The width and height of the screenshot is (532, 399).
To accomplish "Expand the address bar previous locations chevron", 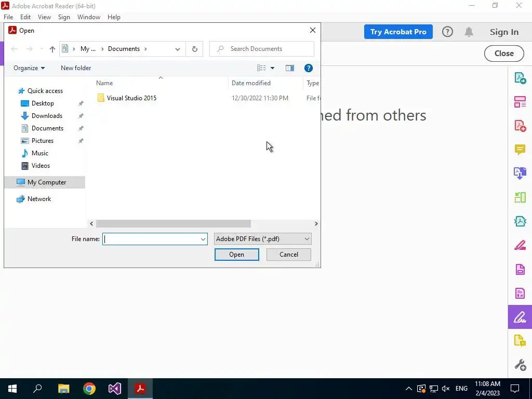I will coord(178,49).
